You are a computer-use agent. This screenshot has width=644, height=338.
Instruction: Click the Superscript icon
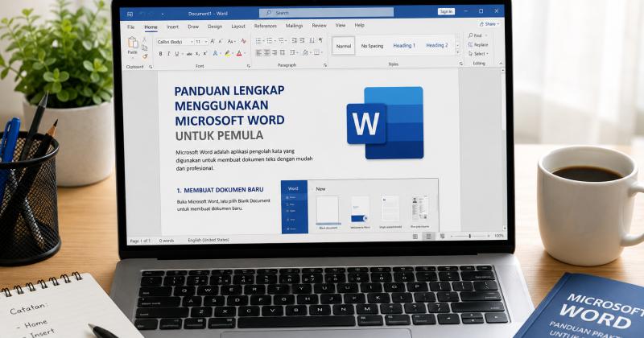[x=204, y=53]
